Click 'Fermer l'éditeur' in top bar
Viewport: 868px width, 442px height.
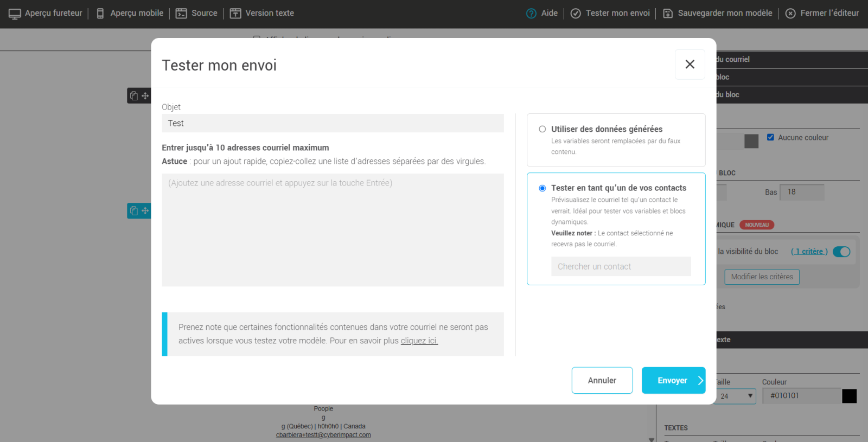pyautogui.click(x=822, y=14)
